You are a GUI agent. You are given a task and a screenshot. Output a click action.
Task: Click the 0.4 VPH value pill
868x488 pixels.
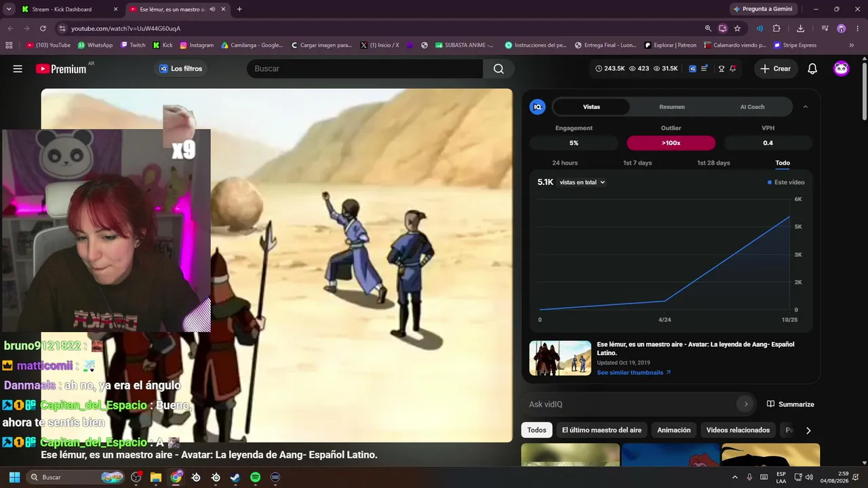(768, 143)
